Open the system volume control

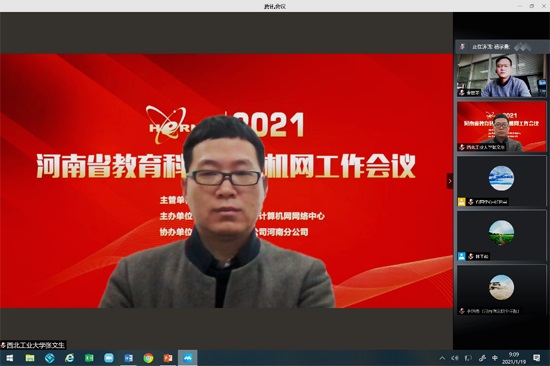click(455, 358)
